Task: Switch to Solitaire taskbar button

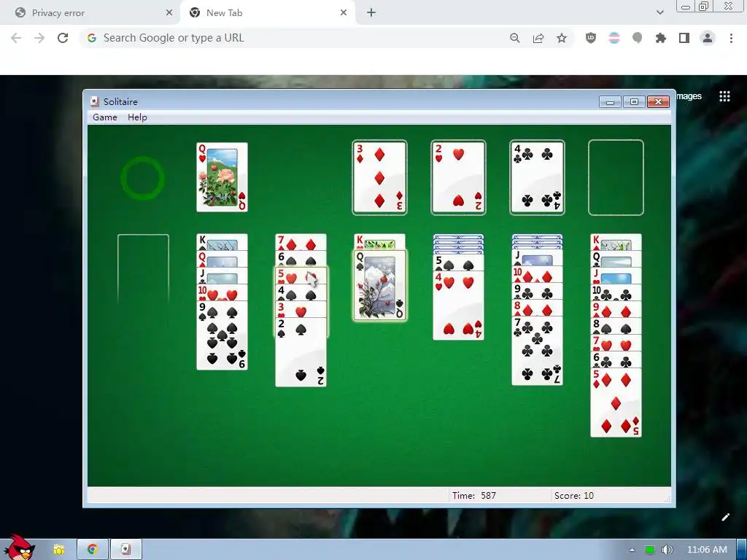Action: coord(125,550)
